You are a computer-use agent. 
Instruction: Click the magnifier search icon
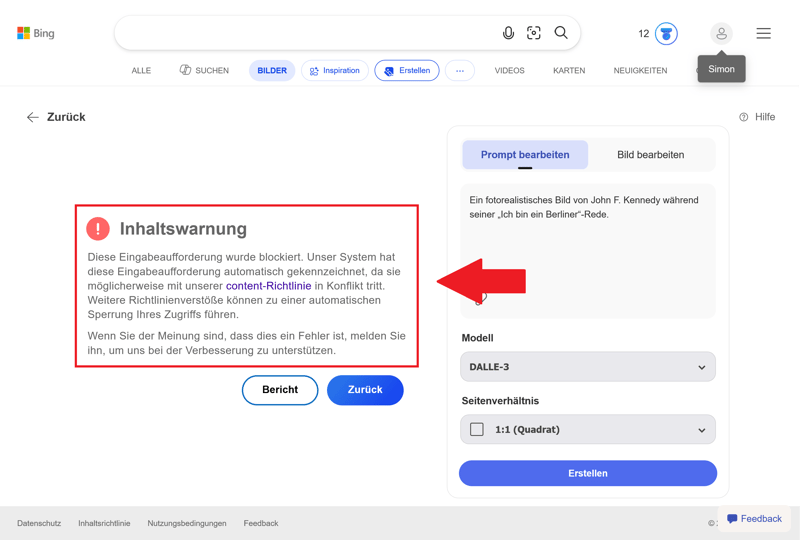(x=561, y=33)
